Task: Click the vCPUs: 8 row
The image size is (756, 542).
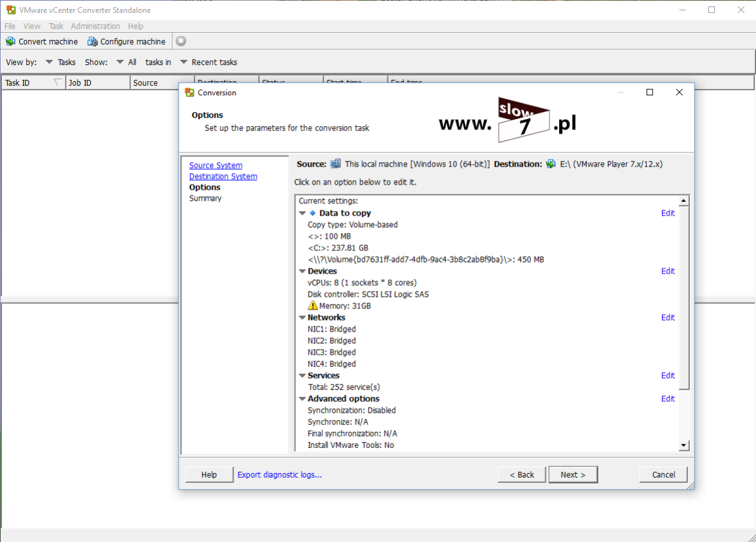Action: pos(362,283)
